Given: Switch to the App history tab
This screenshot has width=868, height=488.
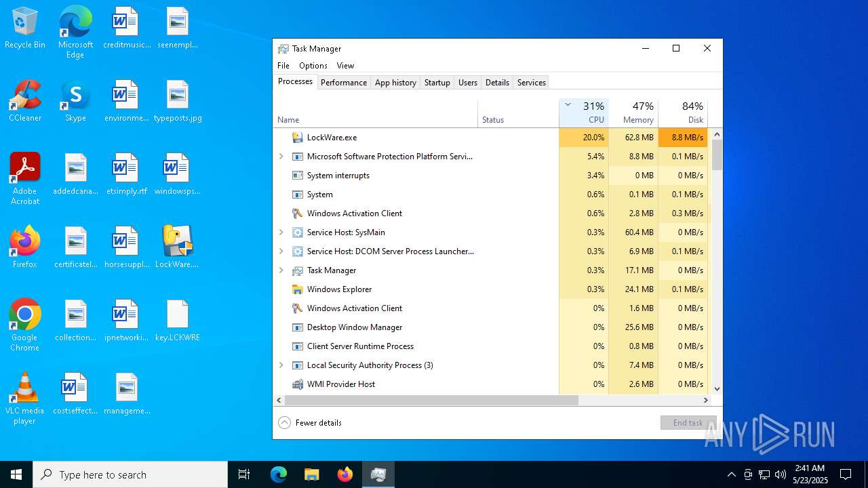Looking at the screenshot, I should (395, 83).
